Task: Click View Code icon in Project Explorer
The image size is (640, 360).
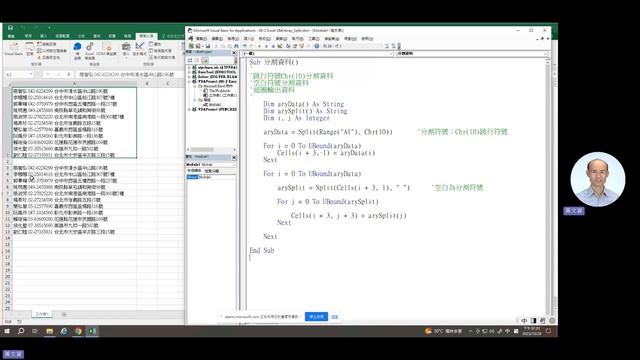Action: point(190,60)
